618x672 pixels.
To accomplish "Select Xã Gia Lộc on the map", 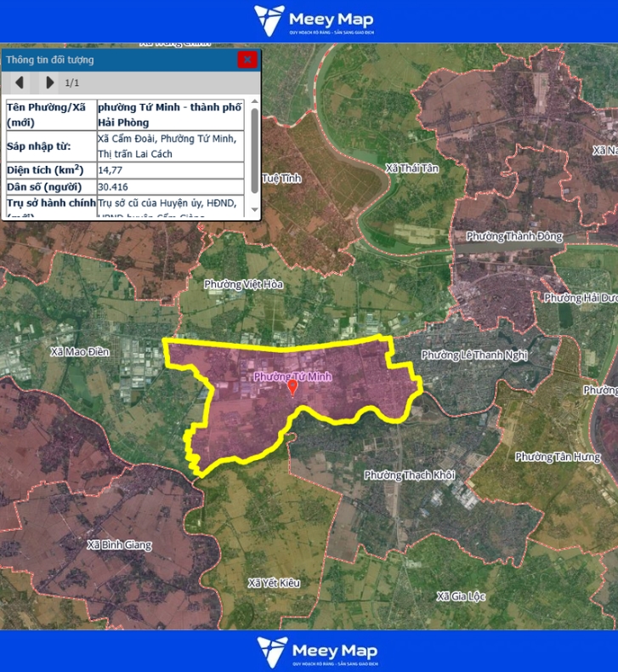I will tap(461, 596).
